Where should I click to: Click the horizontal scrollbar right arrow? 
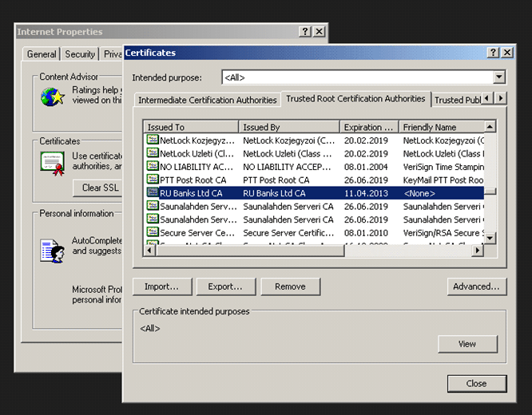[x=478, y=251]
